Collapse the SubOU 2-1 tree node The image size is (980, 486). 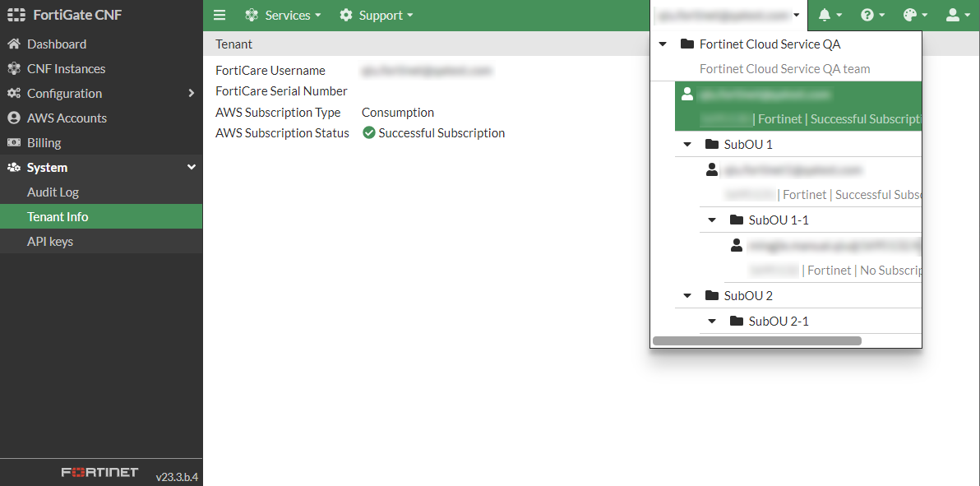point(711,321)
